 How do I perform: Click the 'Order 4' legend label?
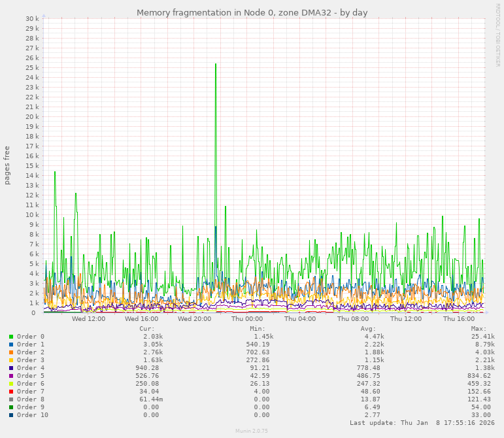click(x=31, y=368)
